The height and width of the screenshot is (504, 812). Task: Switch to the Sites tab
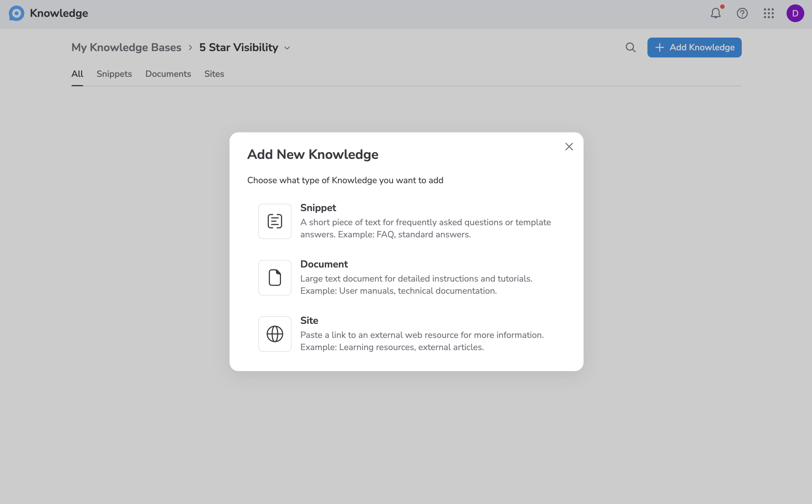coord(214,74)
